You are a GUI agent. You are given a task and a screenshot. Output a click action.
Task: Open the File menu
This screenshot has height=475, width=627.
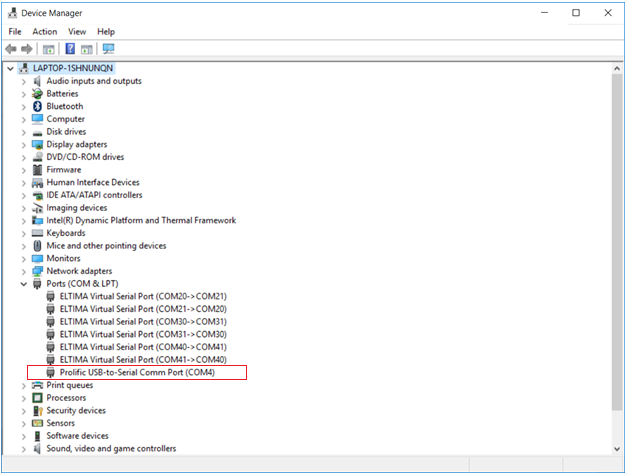(15, 32)
